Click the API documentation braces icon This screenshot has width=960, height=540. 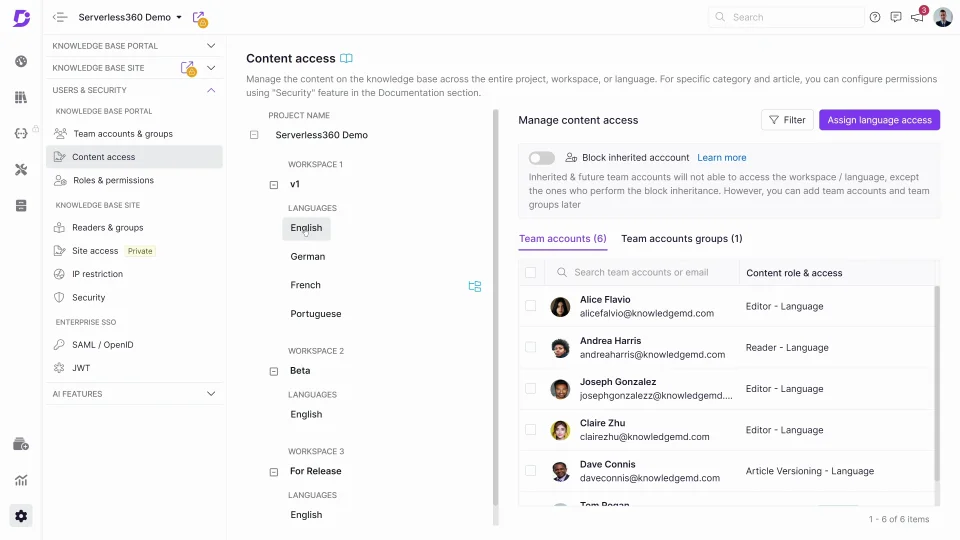coord(21,133)
